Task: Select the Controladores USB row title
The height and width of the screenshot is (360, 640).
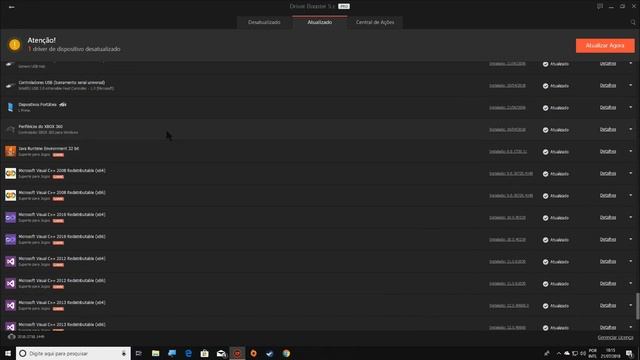Action: 62,82
